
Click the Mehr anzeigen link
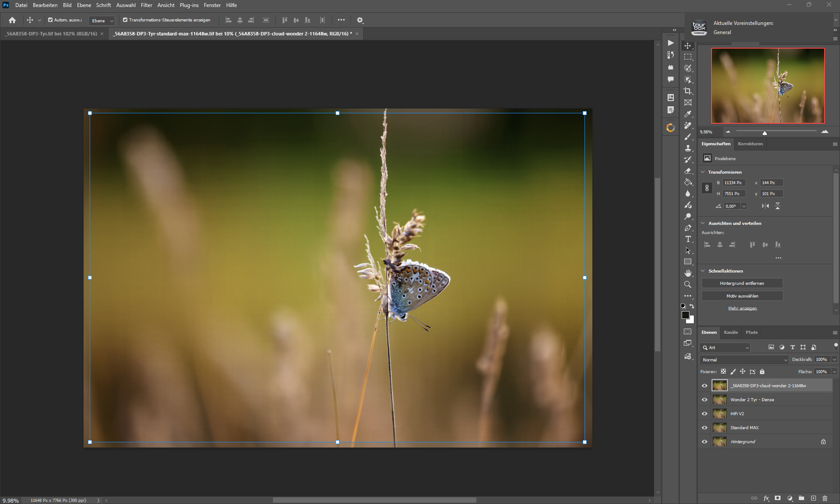click(742, 308)
